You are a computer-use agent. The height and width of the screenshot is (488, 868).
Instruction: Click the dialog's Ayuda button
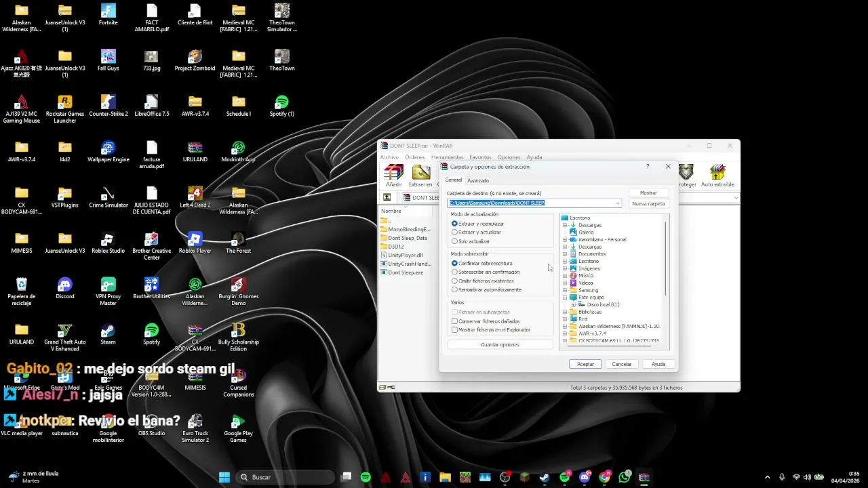pos(658,364)
